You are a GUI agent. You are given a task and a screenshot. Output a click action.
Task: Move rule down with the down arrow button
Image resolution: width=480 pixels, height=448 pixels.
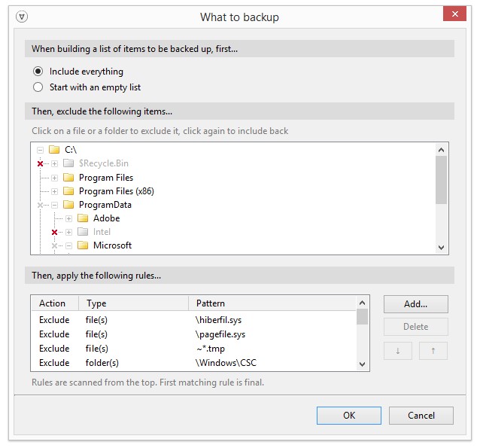coord(399,351)
